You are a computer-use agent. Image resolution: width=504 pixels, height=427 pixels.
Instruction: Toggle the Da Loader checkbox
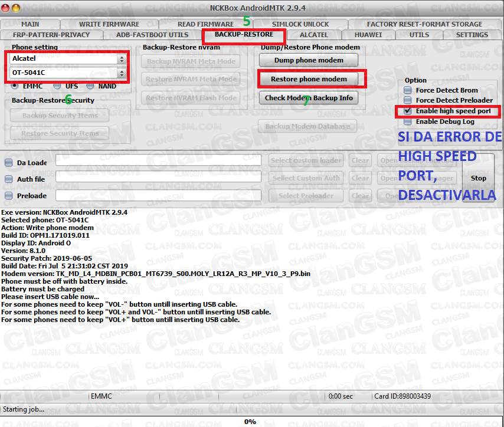tap(9, 163)
